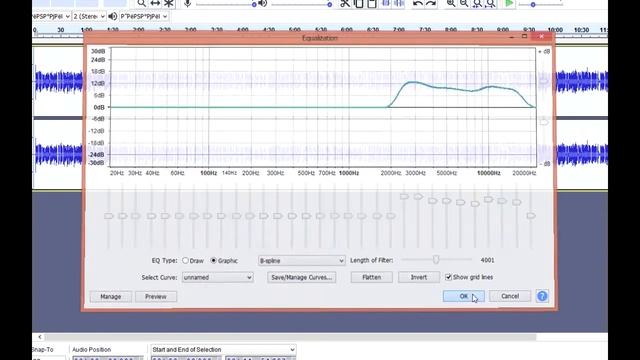640x360 pixels.
Task: Click the Preview button
Action: tap(156, 296)
